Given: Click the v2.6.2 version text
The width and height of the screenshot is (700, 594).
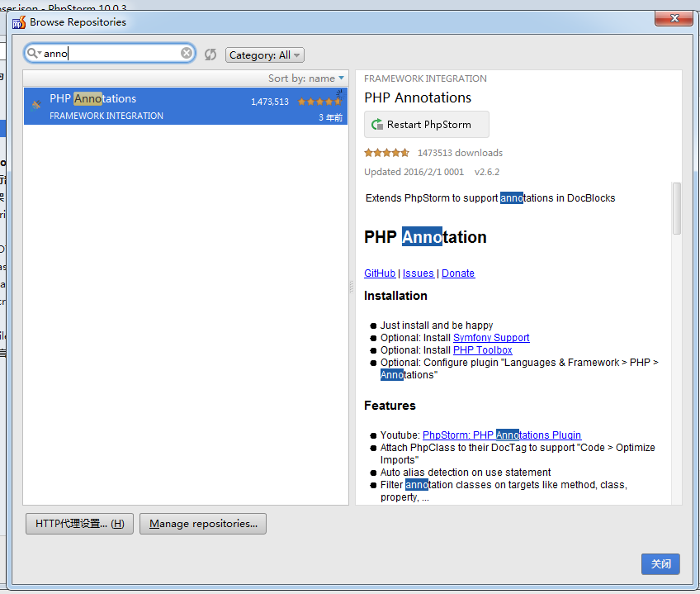Looking at the screenshot, I should point(486,172).
